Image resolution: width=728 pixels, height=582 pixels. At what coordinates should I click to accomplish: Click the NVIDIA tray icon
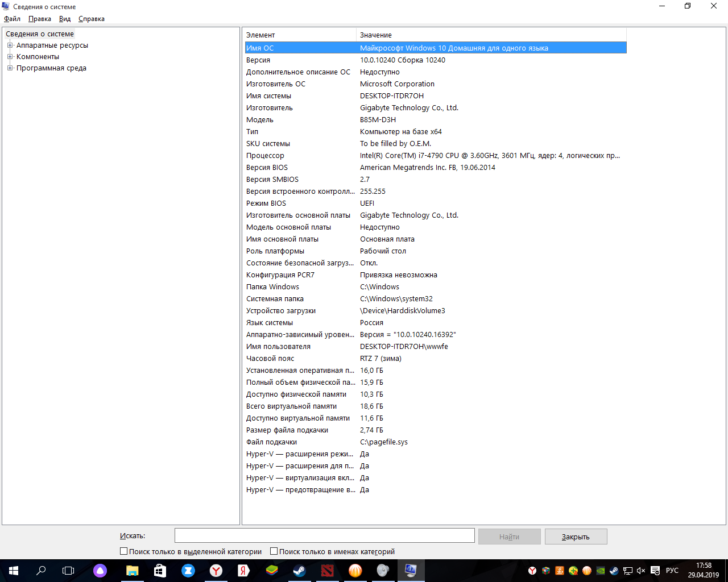coord(601,571)
